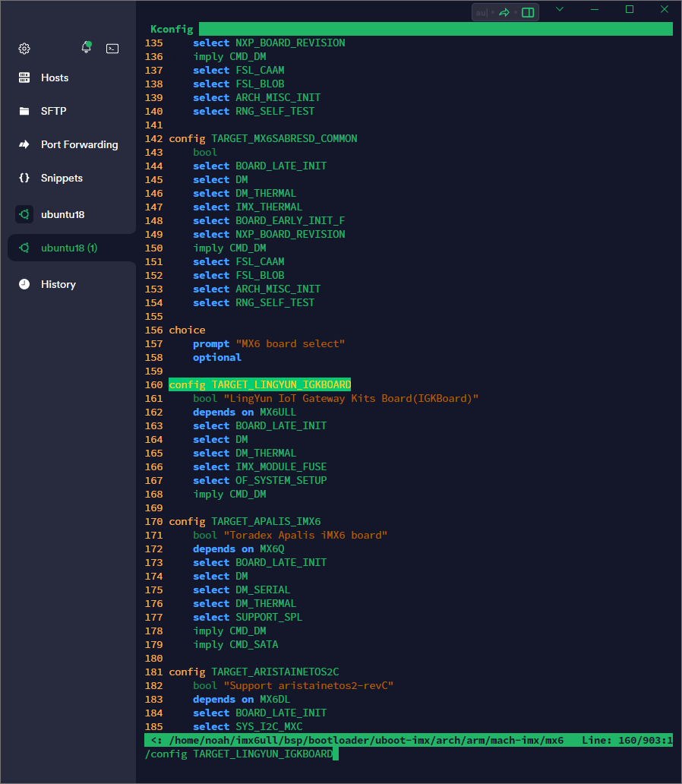Click the Snippets curly-braces icon
Screen dimensions: 682x784
point(24,178)
